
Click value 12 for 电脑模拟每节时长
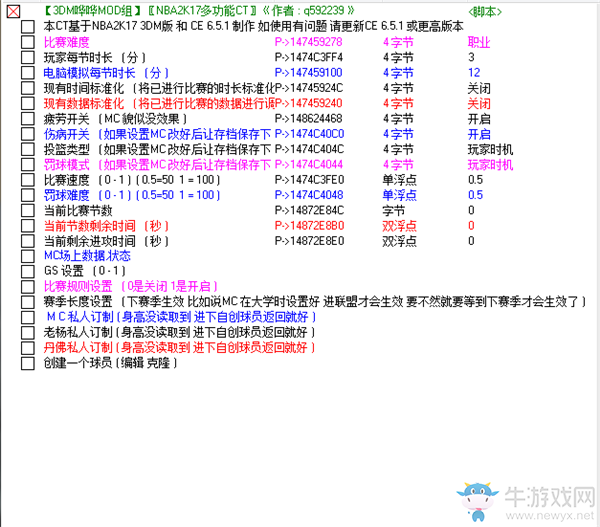coord(474,73)
